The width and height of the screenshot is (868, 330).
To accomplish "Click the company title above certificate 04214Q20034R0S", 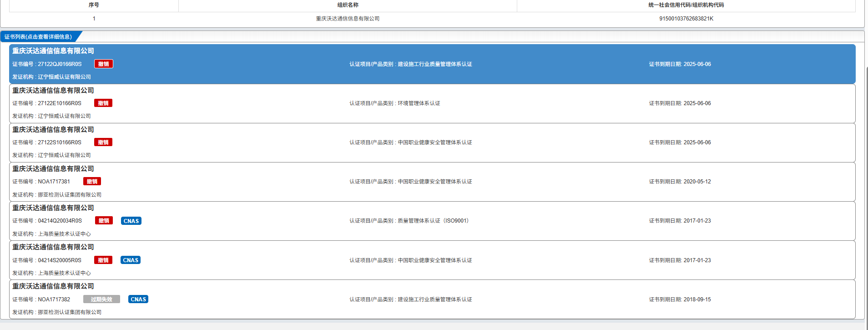I will tap(53, 208).
